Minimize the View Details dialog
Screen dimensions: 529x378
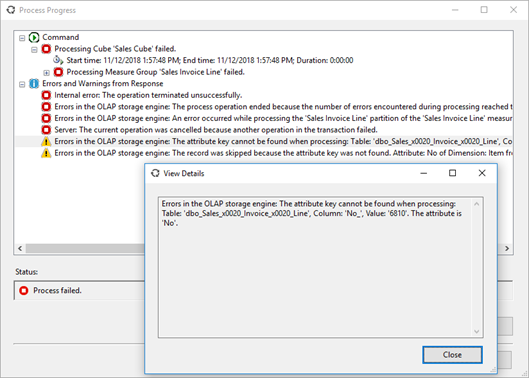tap(424, 173)
